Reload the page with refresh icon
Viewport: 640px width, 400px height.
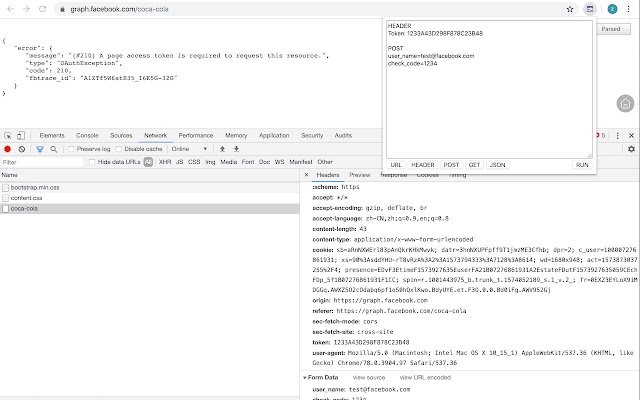point(42,9)
